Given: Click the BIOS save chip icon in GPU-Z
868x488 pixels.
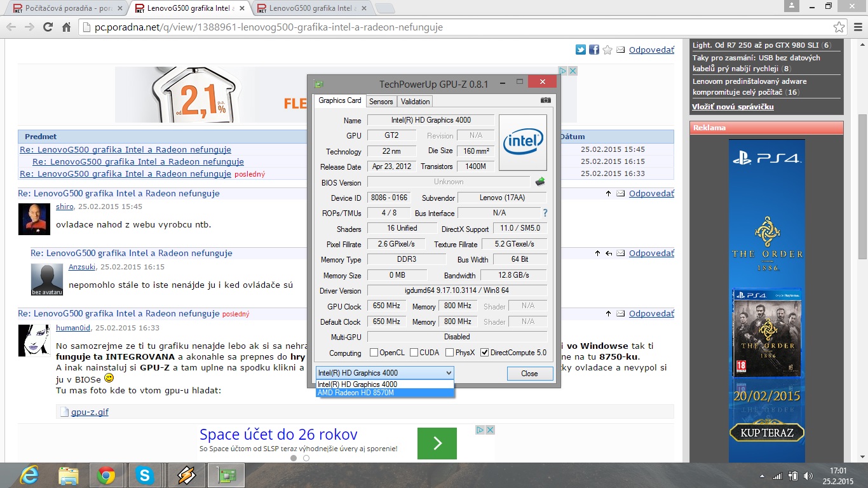Looking at the screenshot, I should click(540, 182).
